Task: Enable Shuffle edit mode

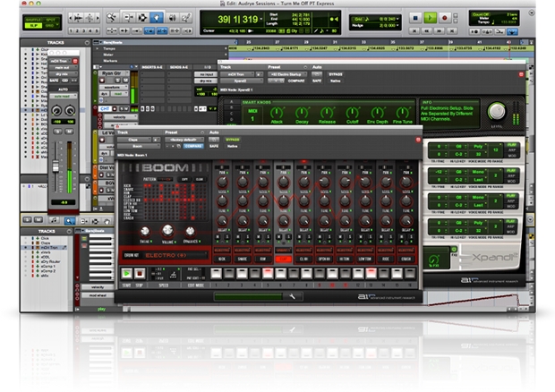Action: [x=34, y=20]
